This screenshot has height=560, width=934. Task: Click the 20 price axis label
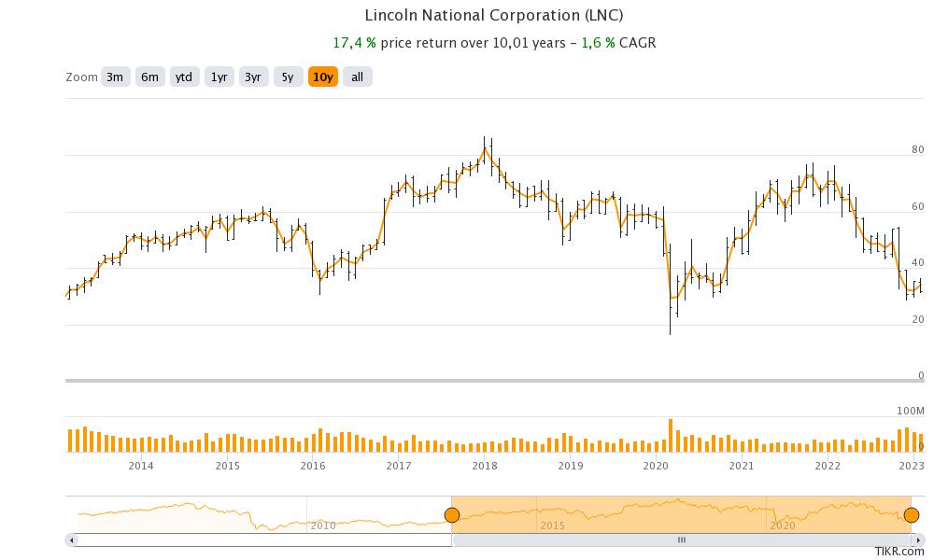coord(918,319)
